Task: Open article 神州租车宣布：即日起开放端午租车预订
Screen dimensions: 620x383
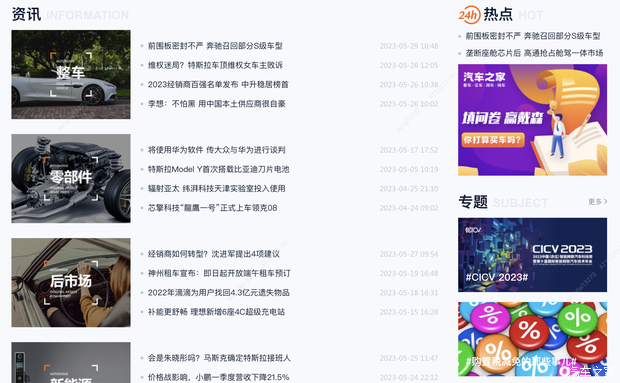Action: 219,273
